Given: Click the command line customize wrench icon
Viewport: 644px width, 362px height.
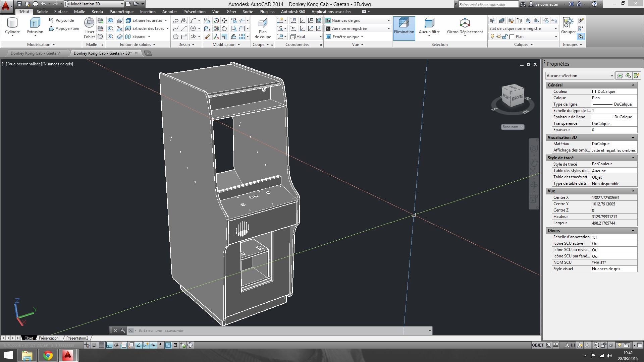Looking at the screenshot, I should 123,330.
